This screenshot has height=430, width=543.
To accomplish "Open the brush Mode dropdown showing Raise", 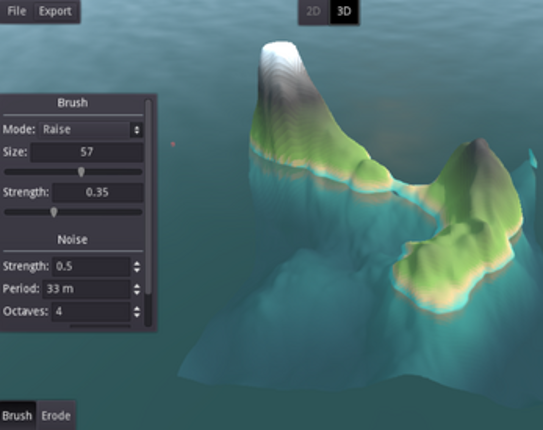I will (91, 130).
